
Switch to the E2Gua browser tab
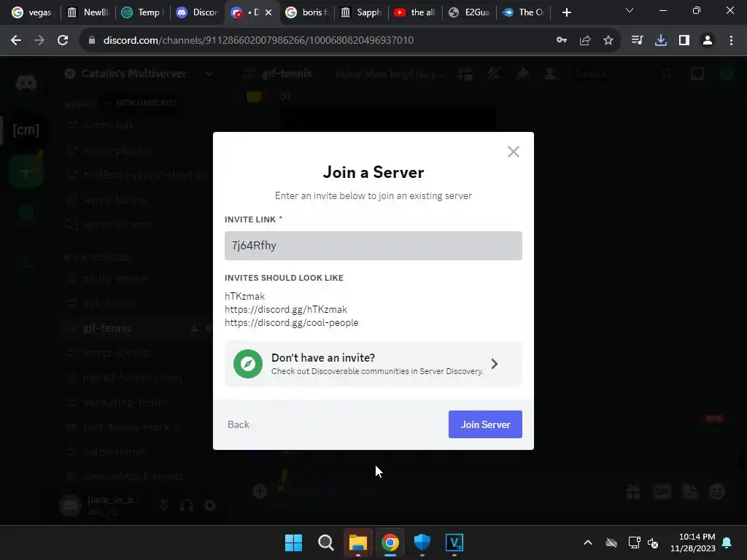tap(470, 12)
